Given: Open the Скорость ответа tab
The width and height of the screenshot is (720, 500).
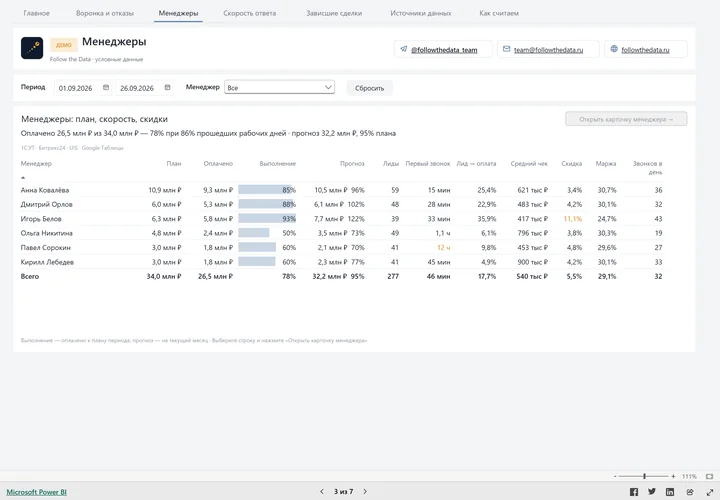Looking at the screenshot, I should [x=249, y=13].
